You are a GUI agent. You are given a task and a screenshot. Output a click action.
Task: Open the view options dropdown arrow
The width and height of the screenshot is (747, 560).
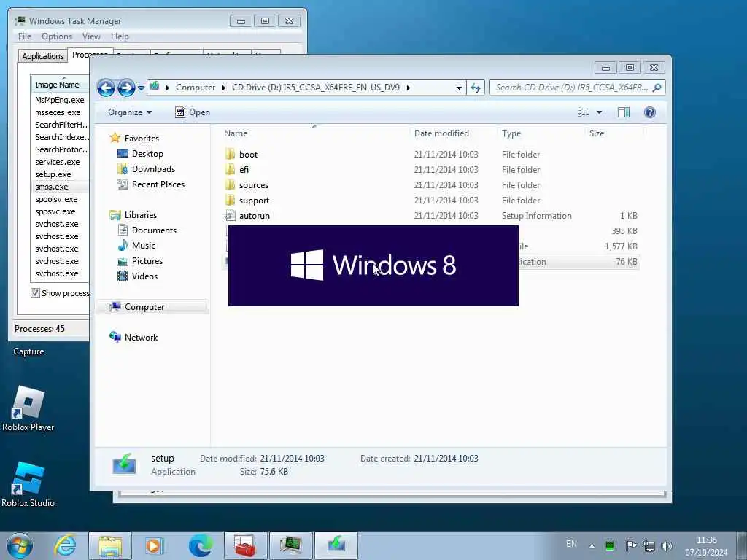(600, 112)
